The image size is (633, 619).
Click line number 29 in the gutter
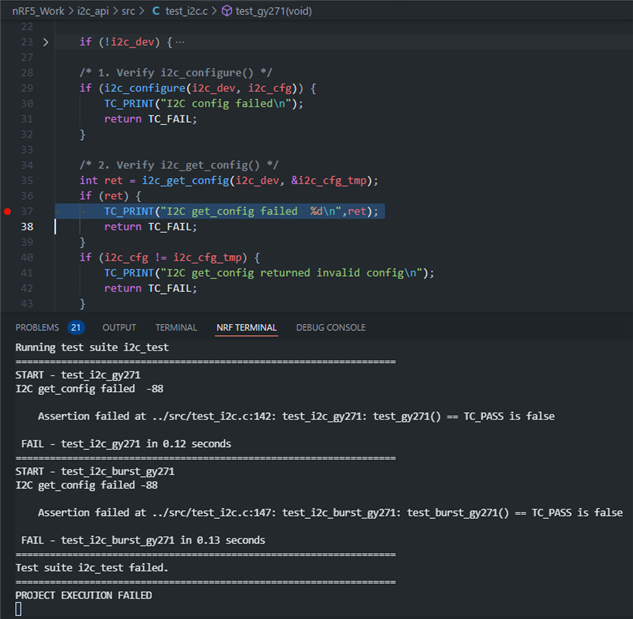tap(27, 88)
